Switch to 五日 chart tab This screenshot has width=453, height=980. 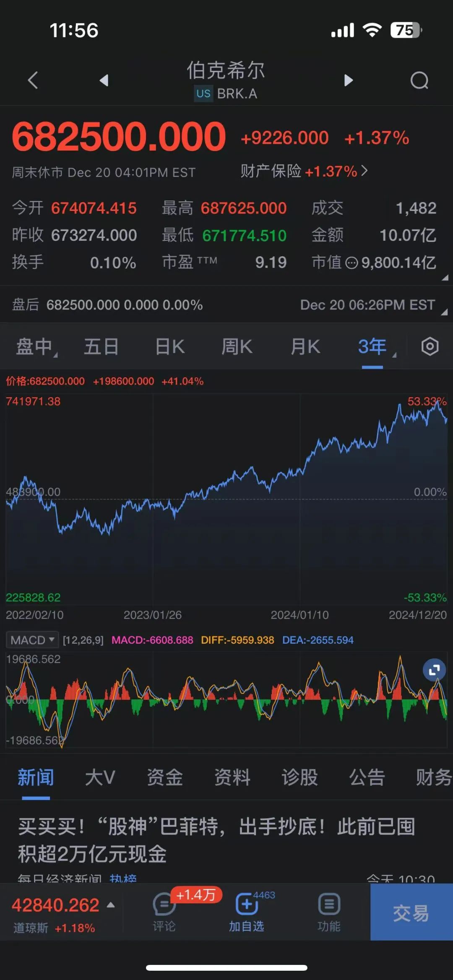tap(101, 347)
